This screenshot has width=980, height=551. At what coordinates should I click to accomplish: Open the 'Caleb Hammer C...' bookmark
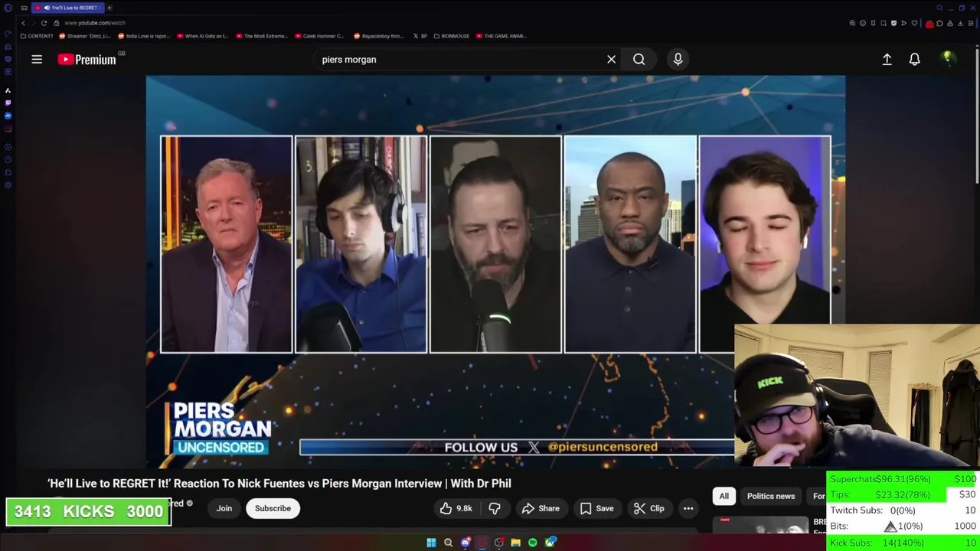click(x=319, y=36)
